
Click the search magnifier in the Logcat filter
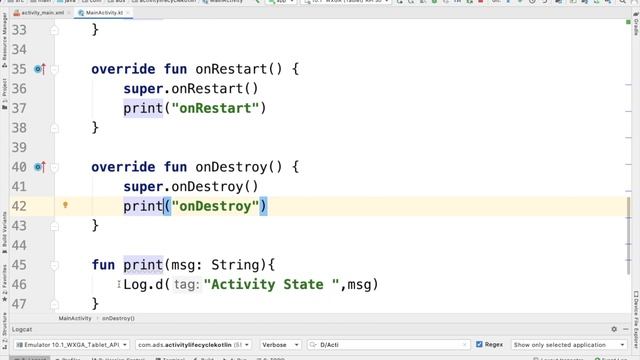pyautogui.click(x=313, y=345)
